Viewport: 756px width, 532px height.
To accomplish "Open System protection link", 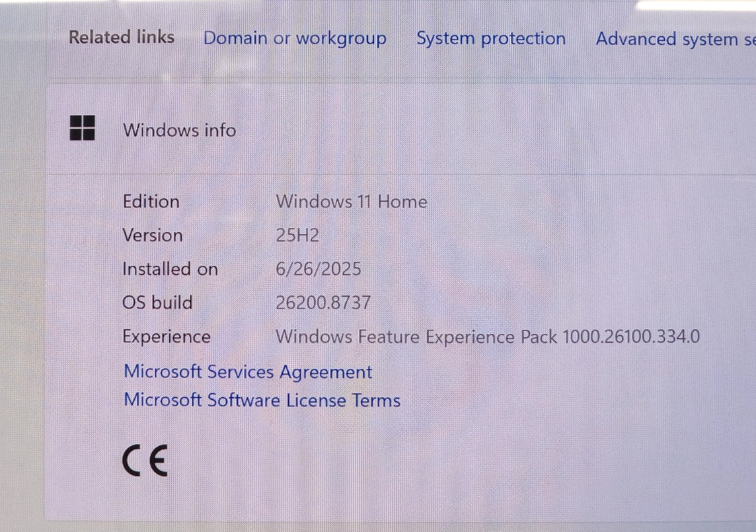I will point(491,38).
